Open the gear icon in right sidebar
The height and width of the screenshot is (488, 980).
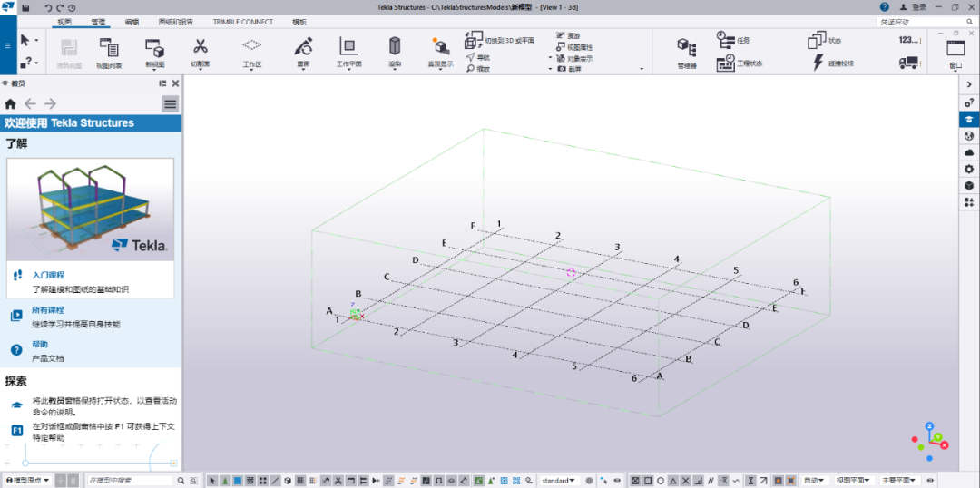(969, 169)
